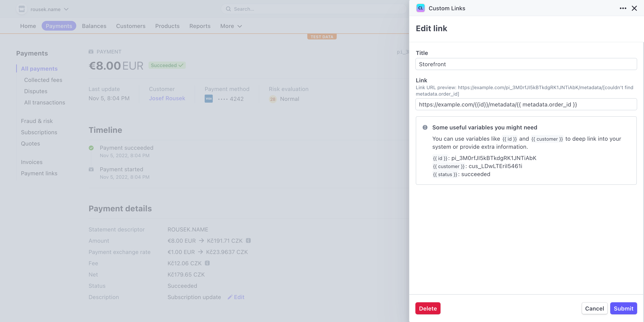644x322 pixels.
Task: Submit the edited custom link
Action: point(623,308)
